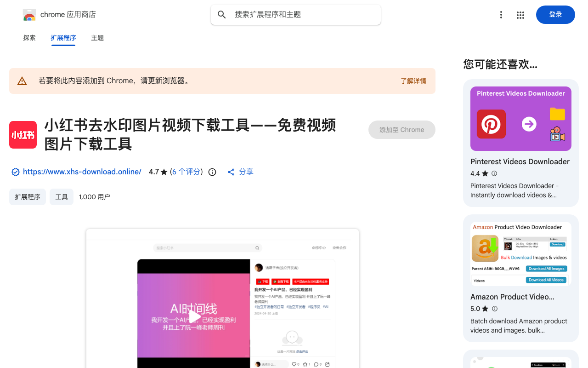The height and width of the screenshot is (368, 588).
Task: Switch to the 探索 tab
Action: 29,38
